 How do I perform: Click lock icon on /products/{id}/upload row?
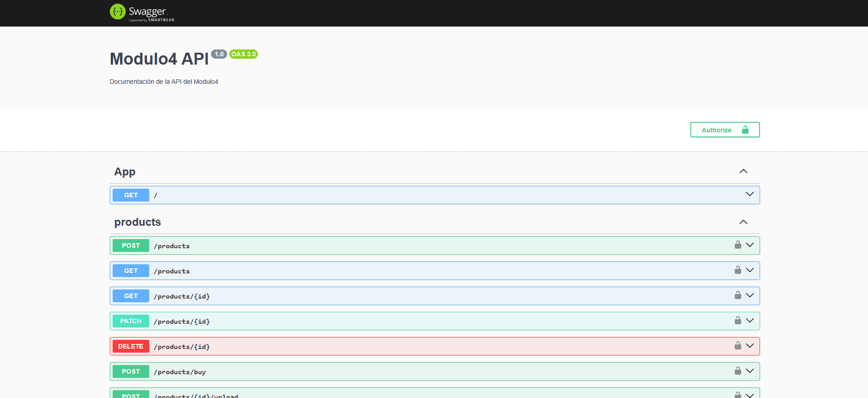[738, 394]
